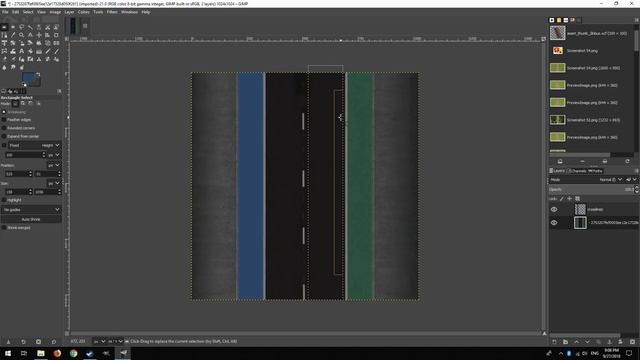The height and width of the screenshot is (360, 640).
Task: Lock pixels of the current layer
Action: [562, 199]
